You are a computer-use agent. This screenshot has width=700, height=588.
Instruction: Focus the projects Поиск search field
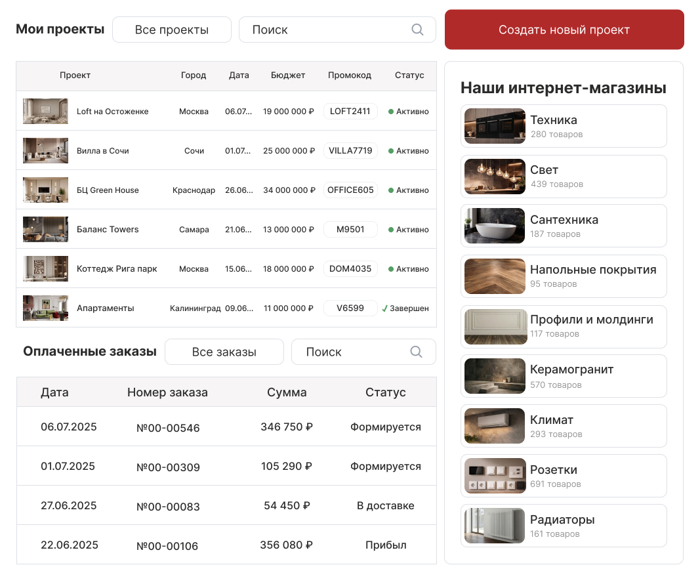click(337, 30)
